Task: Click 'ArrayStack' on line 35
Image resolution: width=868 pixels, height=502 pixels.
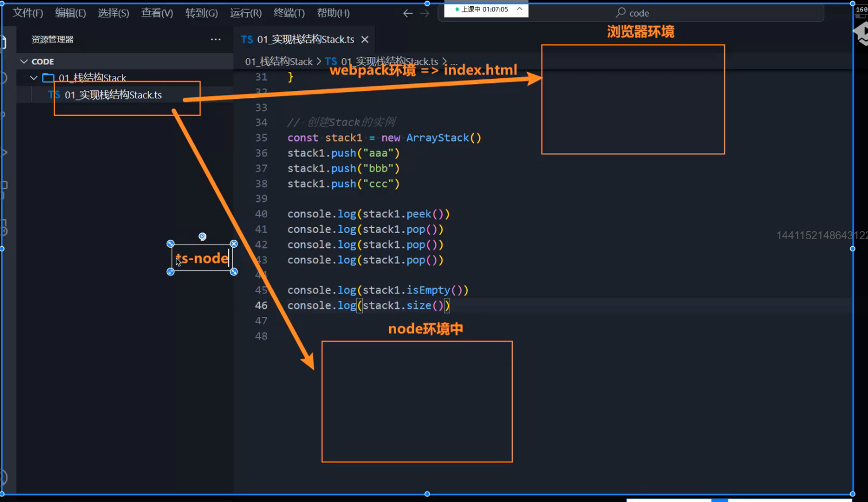Action: tap(437, 137)
